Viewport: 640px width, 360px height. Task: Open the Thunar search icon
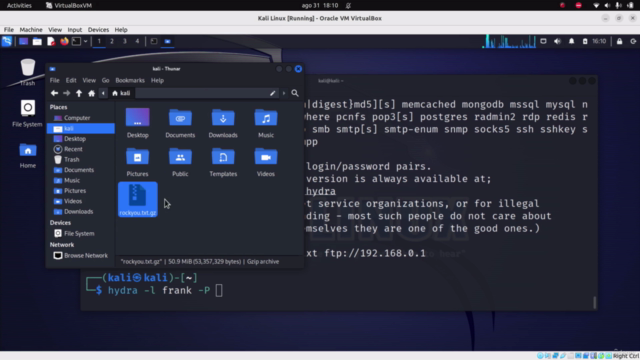pyautogui.click(x=295, y=93)
